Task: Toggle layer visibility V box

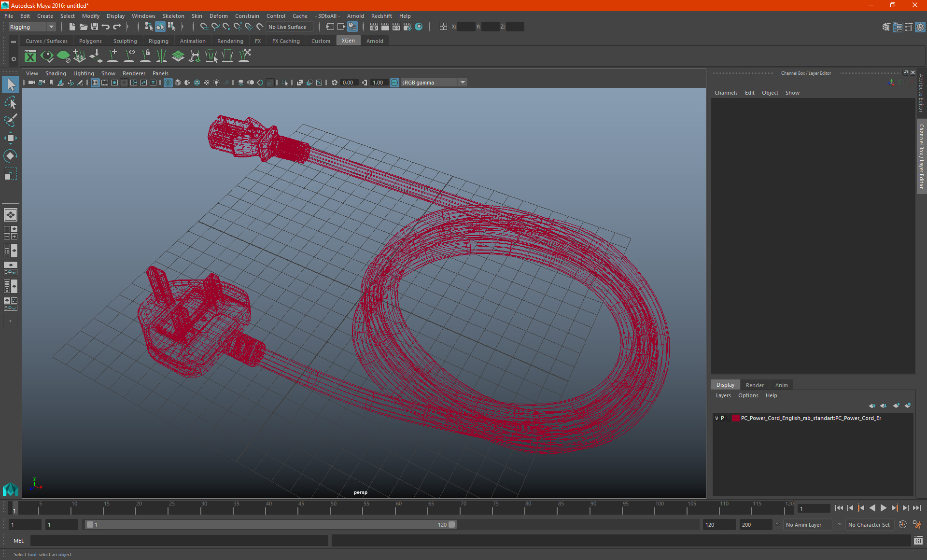Action: click(x=716, y=418)
